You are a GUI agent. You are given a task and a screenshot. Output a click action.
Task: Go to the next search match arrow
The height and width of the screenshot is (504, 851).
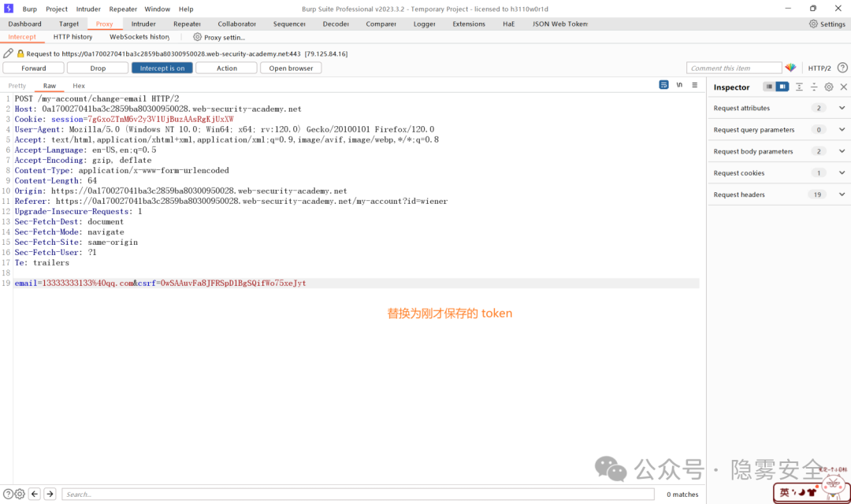coord(50,494)
